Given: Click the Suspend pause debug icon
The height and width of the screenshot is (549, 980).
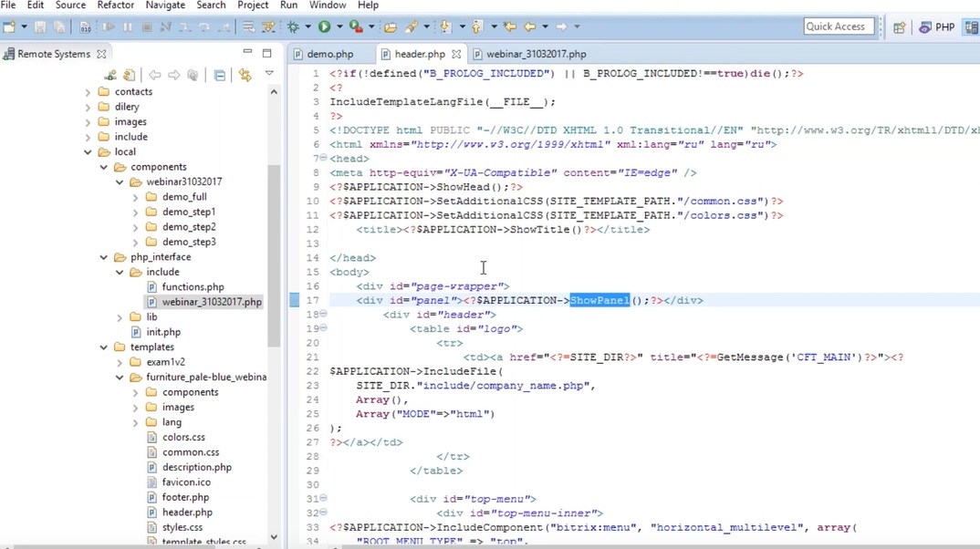Looking at the screenshot, I should coord(128,26).
